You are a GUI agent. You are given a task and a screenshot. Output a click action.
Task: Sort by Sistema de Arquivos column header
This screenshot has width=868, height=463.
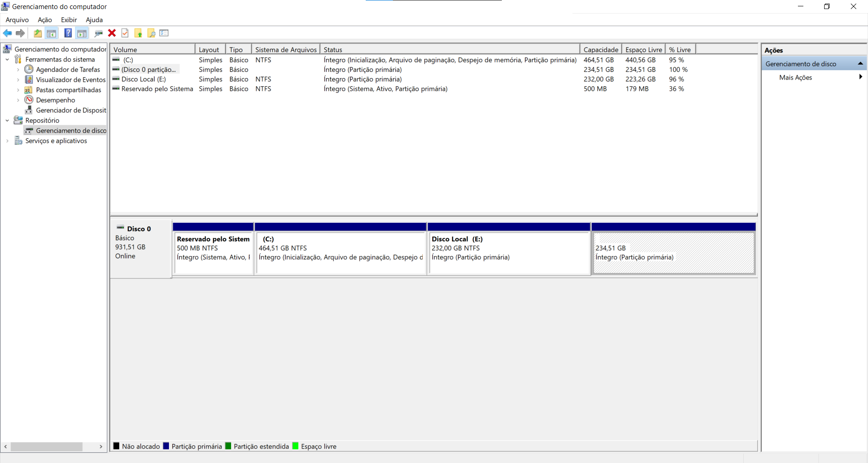click(x=286, y=49)
